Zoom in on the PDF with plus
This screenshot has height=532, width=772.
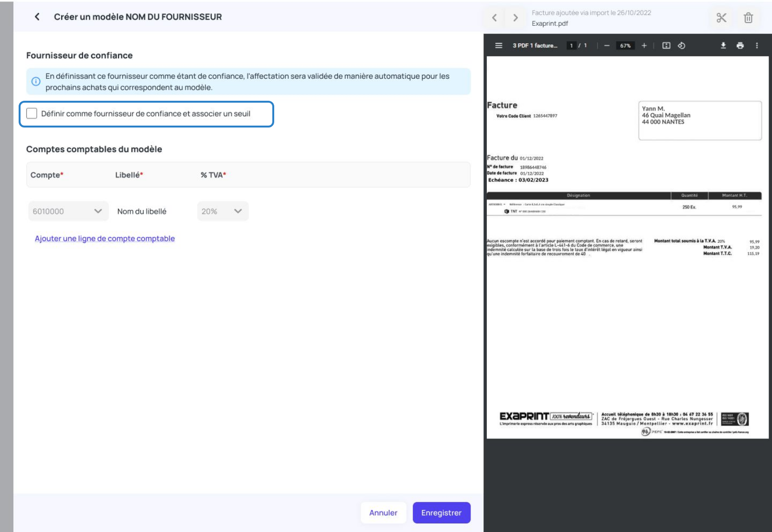coord(644,45)
